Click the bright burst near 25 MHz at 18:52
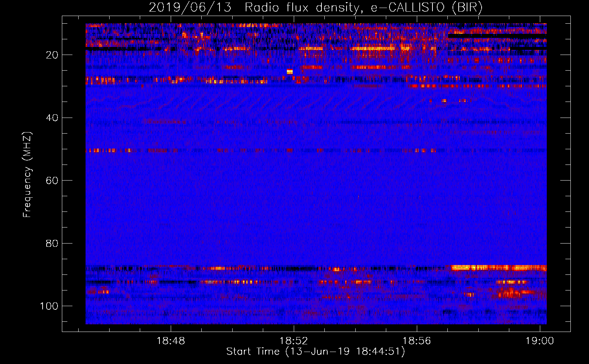This screenshot has height=364, width=589. pos(290,72)
